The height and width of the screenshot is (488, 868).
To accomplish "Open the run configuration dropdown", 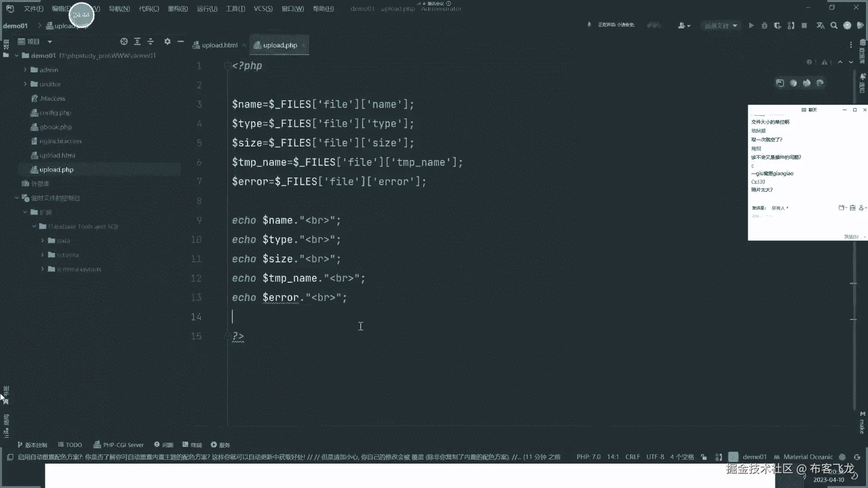I will click(721, 26).
